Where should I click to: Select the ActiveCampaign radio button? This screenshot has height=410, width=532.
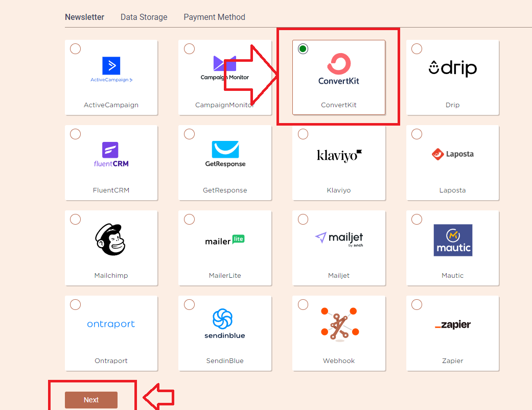pyautogui.click(x=75, y=49)
